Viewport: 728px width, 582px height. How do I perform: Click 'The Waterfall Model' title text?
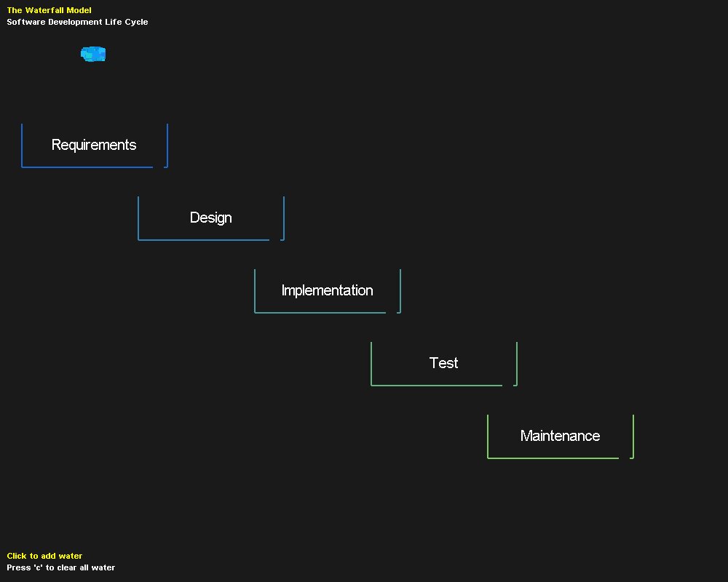[x=50, y=10]
